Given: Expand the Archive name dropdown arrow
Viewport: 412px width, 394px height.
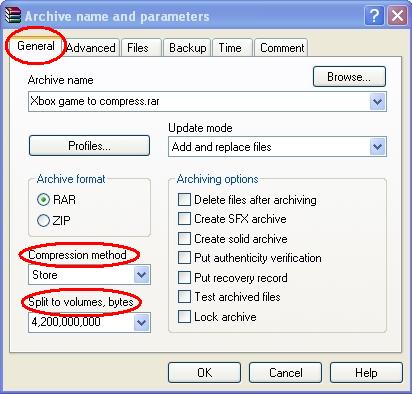Looking at the screenshot, I should click(378, 101).
